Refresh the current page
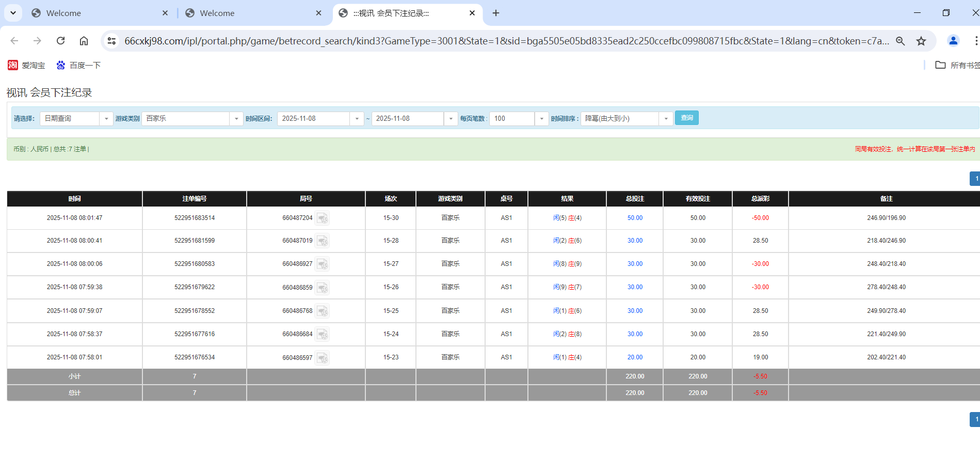The width and height of the screenshot is (980, 474). click(60, 41)
